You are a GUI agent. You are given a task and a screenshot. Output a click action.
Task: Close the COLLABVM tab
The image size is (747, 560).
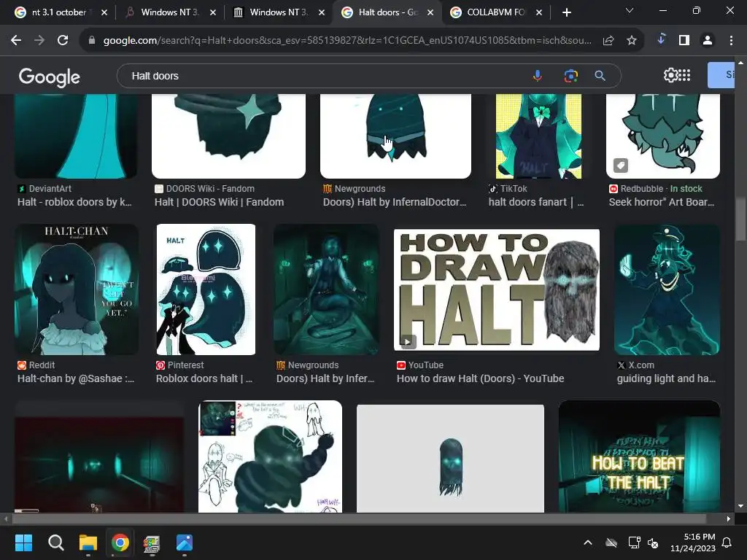click(539, 12)
